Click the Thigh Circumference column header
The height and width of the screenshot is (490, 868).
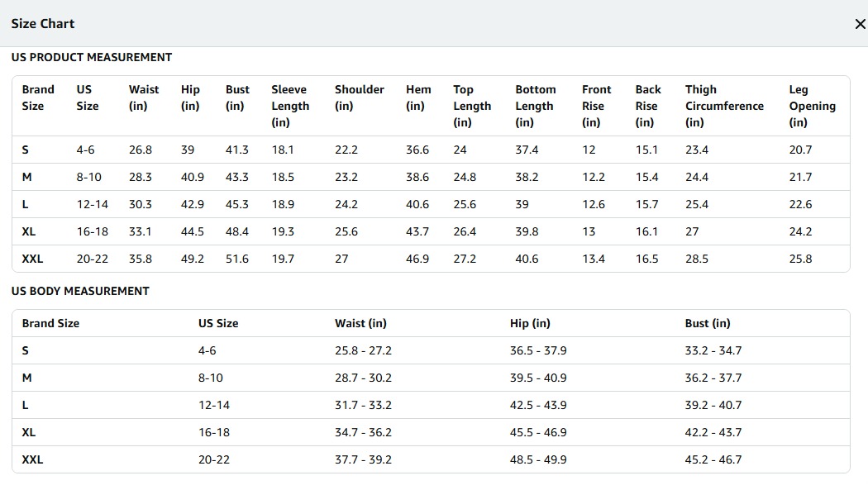tap(723, 106)
